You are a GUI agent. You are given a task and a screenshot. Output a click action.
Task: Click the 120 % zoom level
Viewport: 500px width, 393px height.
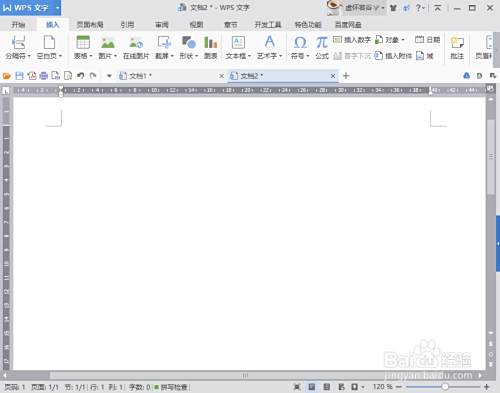[x=383, y=387]
